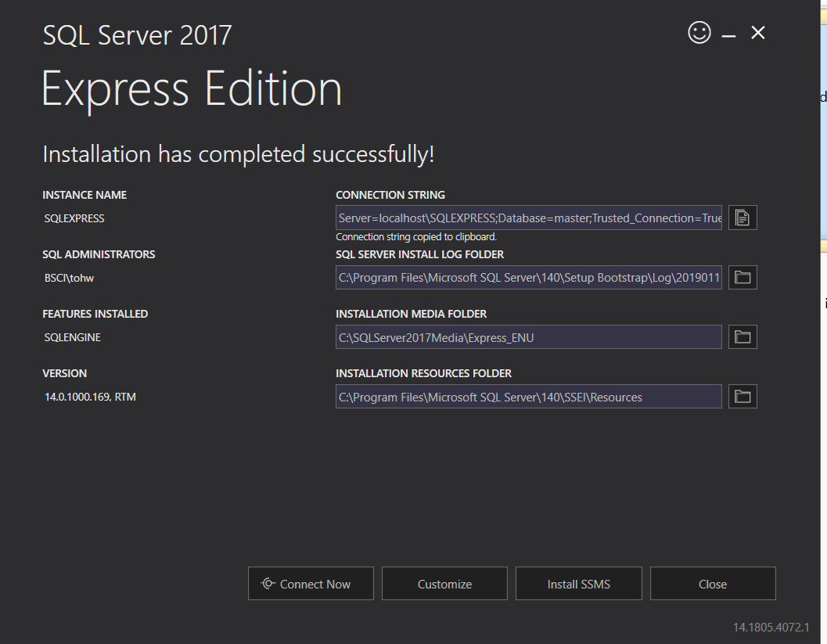Screen dimensions: 827x644
Task: Open the Customize installation option
Action: (x=444, y=583)
